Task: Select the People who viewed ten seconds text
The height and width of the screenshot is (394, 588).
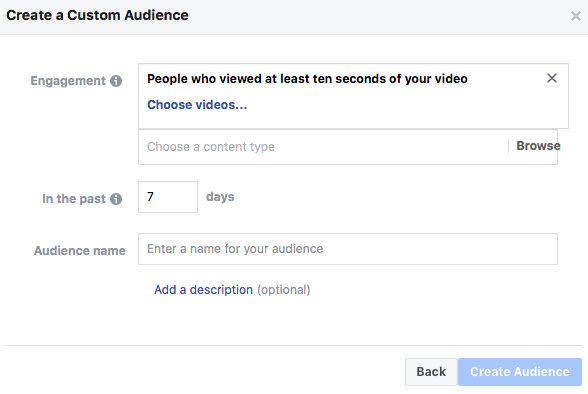Action: coord(307,79)
